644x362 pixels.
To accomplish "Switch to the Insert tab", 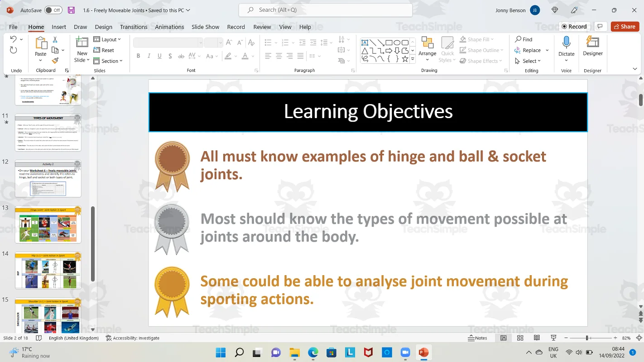I will [x=58, y=27].
